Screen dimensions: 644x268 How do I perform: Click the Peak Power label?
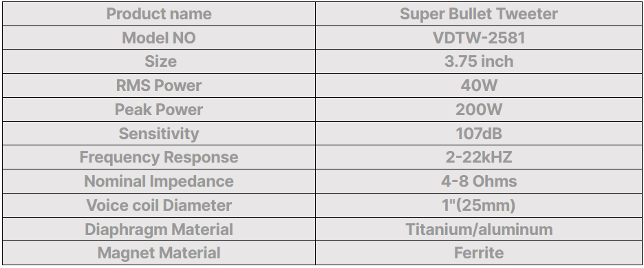pos(159,110)
